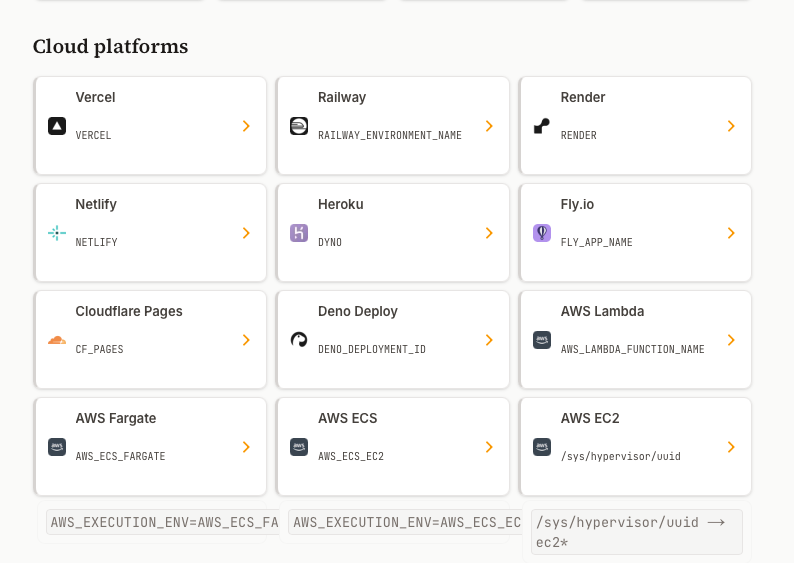The height and width of the screenshot is (563, 794).
Task: Select the AWS_LAMBDA_FUNCTION_NAME variable text
Action: (632, 349)
